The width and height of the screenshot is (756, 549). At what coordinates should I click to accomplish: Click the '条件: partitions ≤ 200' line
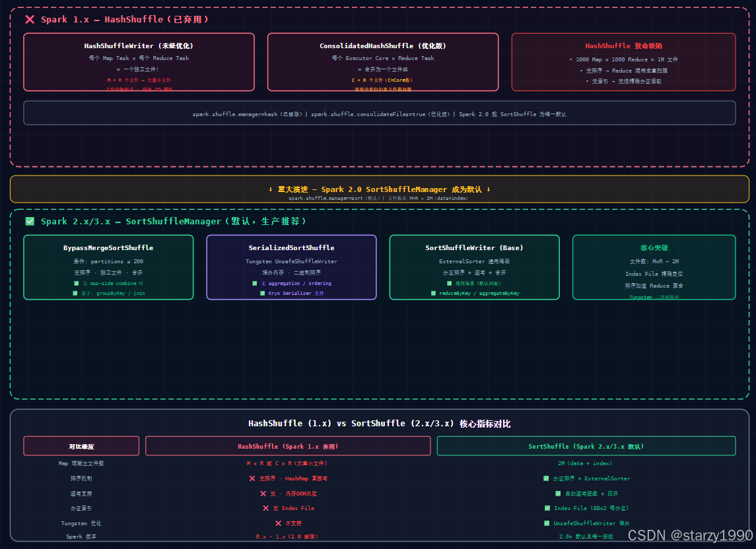(108, 261)
